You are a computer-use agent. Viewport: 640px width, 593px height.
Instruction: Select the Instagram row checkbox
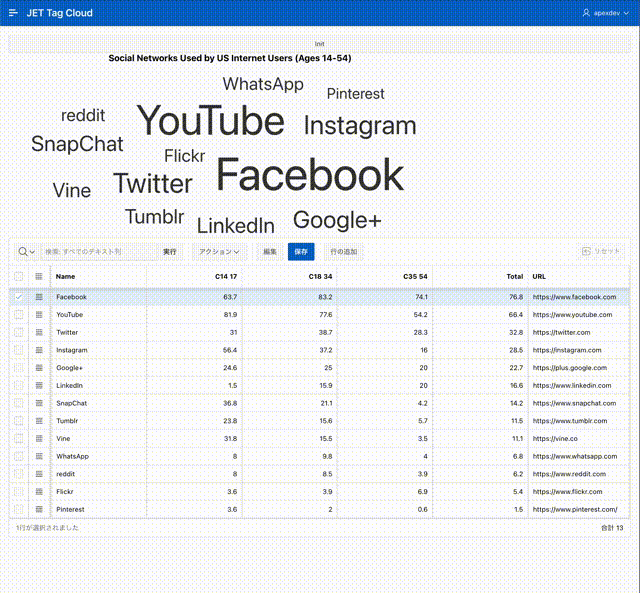(18, 350)
